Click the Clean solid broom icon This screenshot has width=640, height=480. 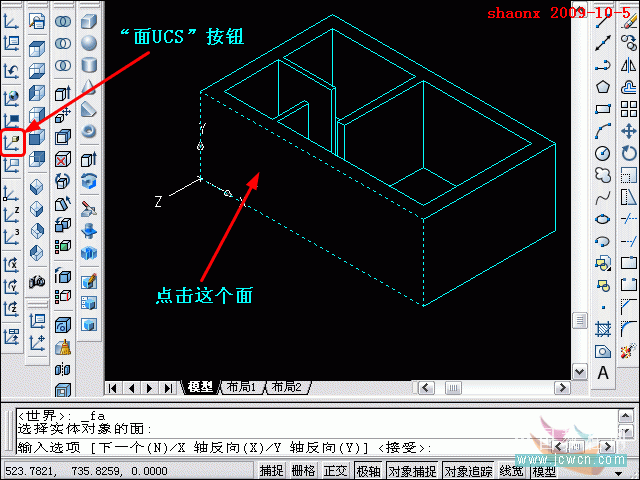click(x=63, y=347)
